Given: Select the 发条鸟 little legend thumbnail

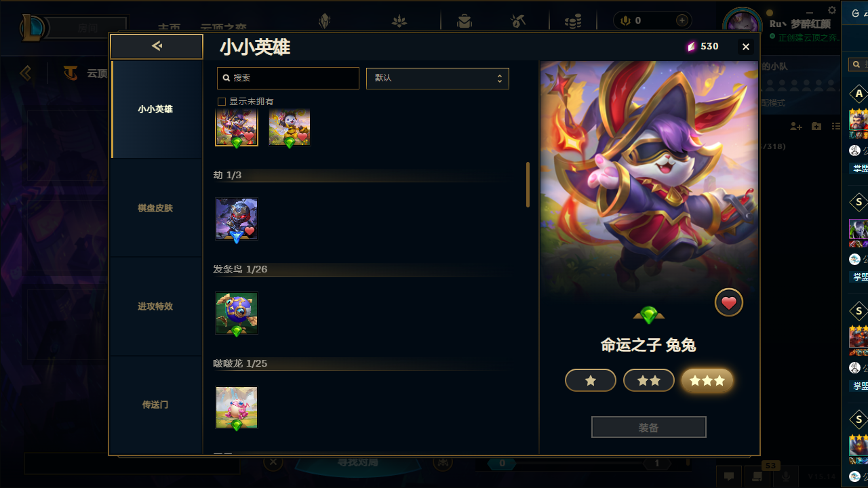Looking at the screenshot, I should coord(237,313).
